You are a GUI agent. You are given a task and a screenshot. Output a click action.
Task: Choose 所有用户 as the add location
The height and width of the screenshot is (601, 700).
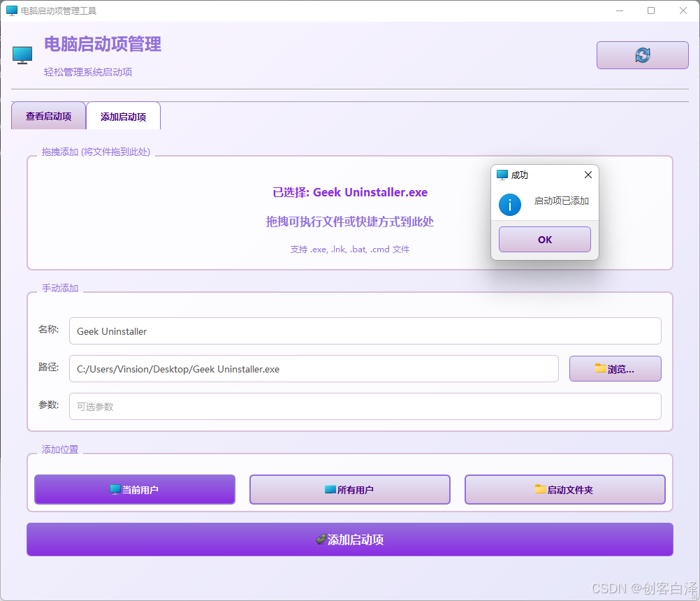[350, 489]
